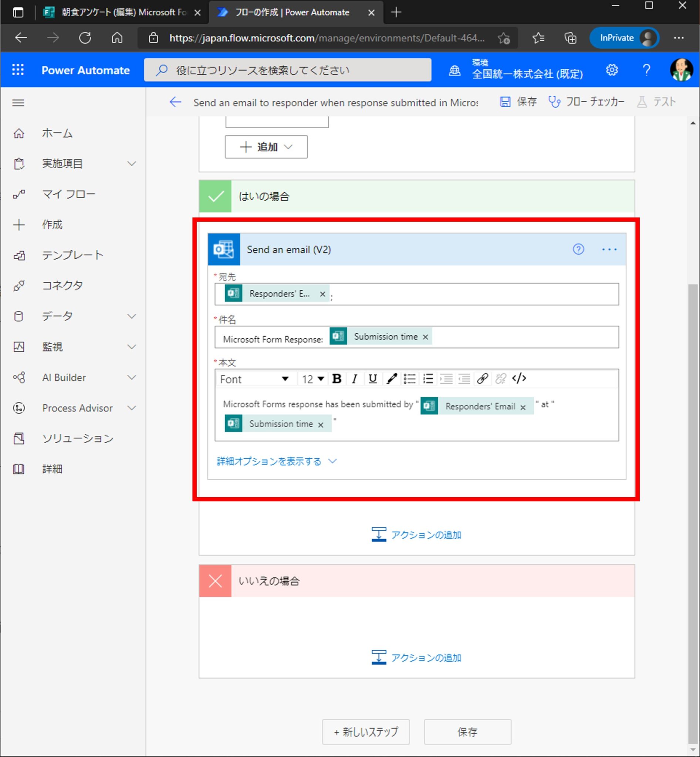This screenshot has width=700, height=757.
Task: Toggle underline formatting in body editor
Action: [x=372, y=379]
